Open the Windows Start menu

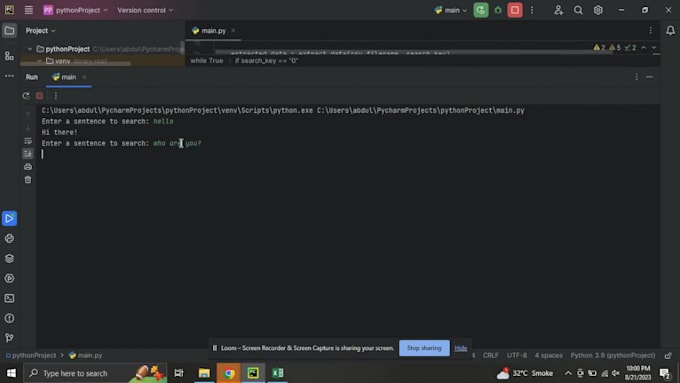[11, 373]
